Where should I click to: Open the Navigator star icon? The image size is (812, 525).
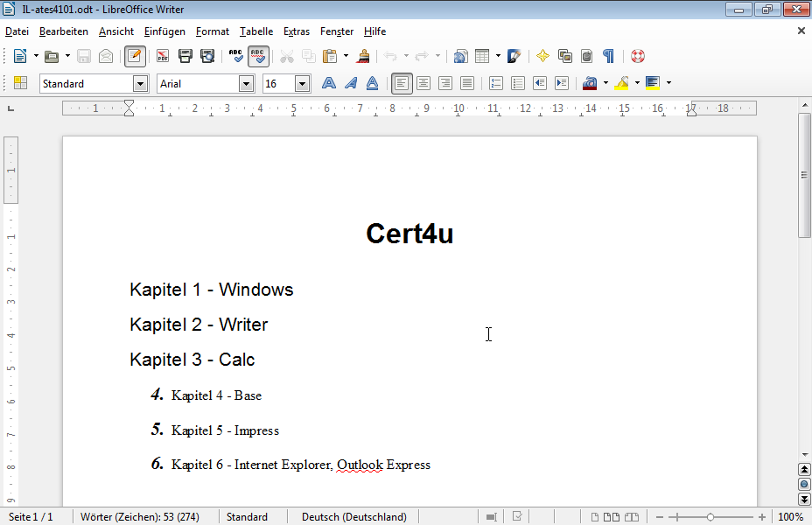[542, 56]
